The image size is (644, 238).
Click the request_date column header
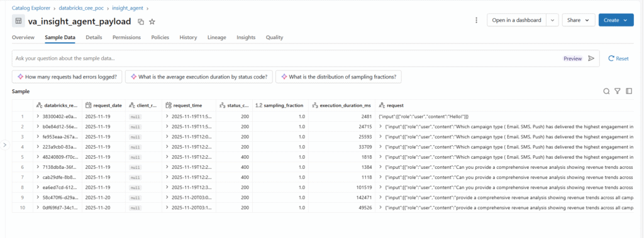coord(104,105)
